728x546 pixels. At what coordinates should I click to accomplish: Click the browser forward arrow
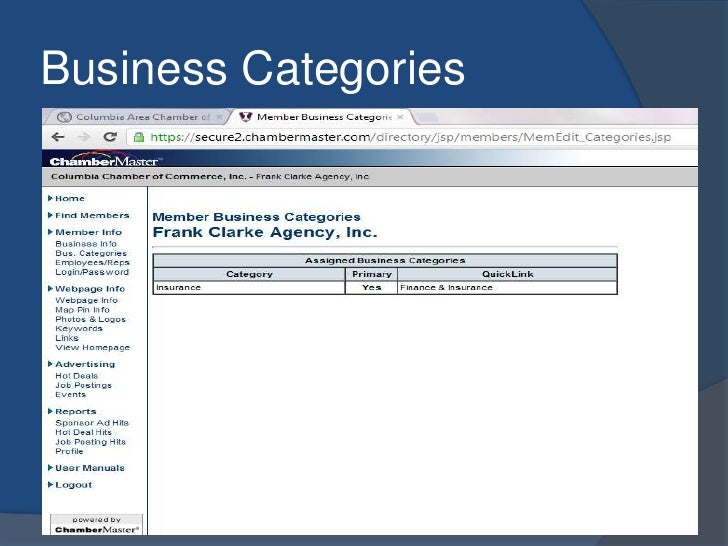click(x=84, y=137)
